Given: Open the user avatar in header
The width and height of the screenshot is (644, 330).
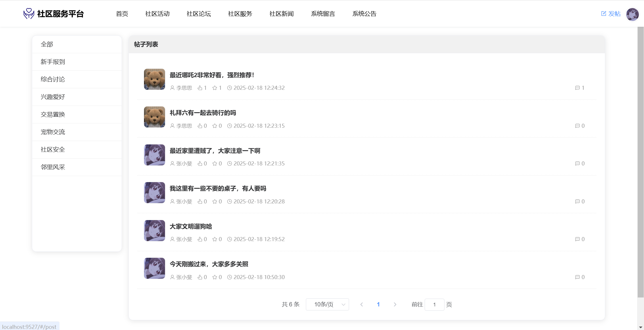Looking at the screenshot, I should [x=632, y=14].
